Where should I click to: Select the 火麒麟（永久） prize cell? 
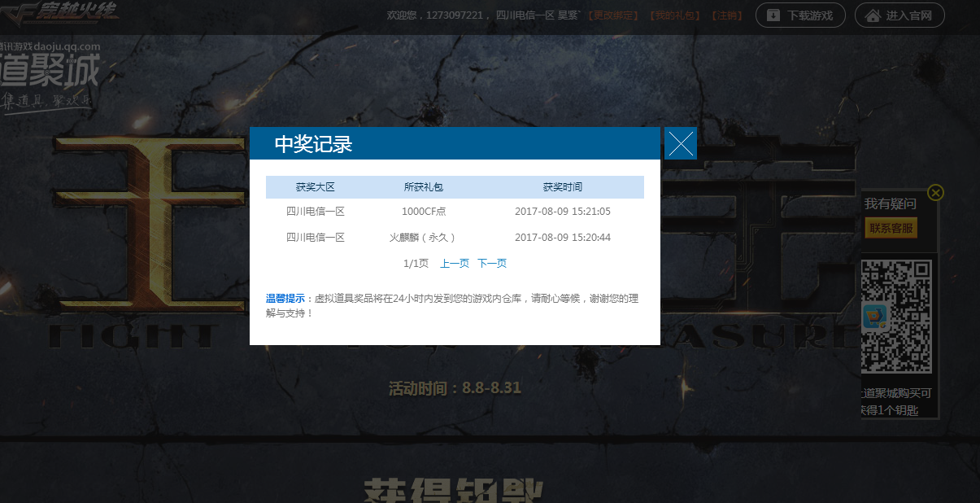(x=424, y=238)
